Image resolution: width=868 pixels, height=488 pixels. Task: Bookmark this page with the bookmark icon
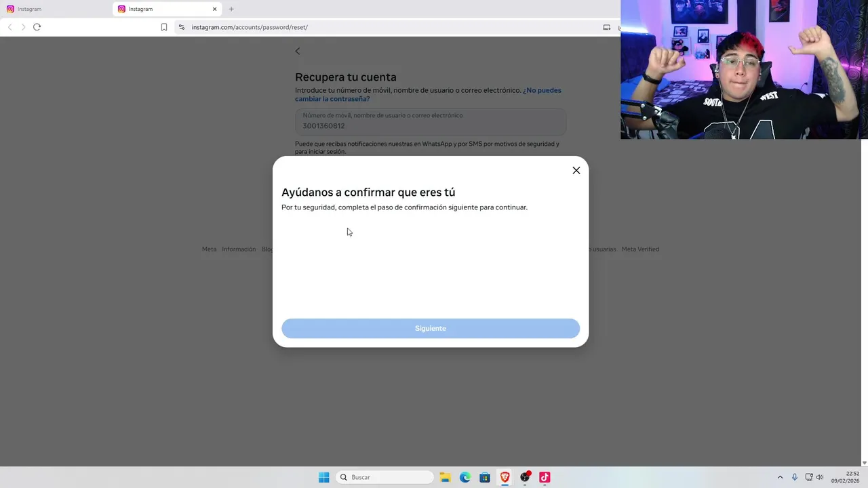(x=164, y=27)
